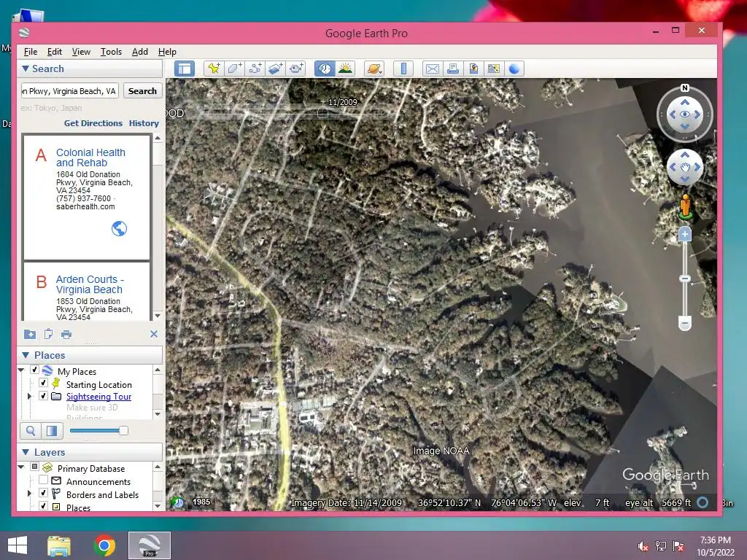Click the Places search magnifier button
747x560 pixels.
pyautogui.click(x=31, y=431)
